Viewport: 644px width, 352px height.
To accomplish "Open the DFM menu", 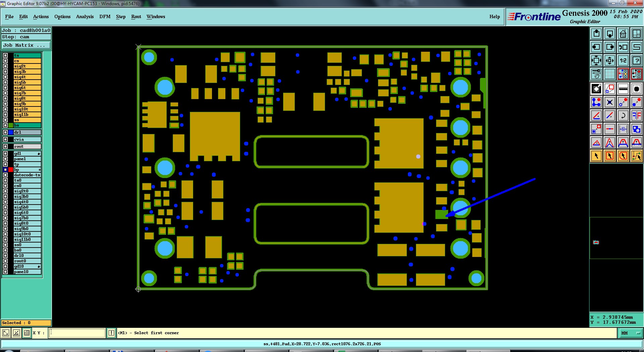I will (105, 16).
